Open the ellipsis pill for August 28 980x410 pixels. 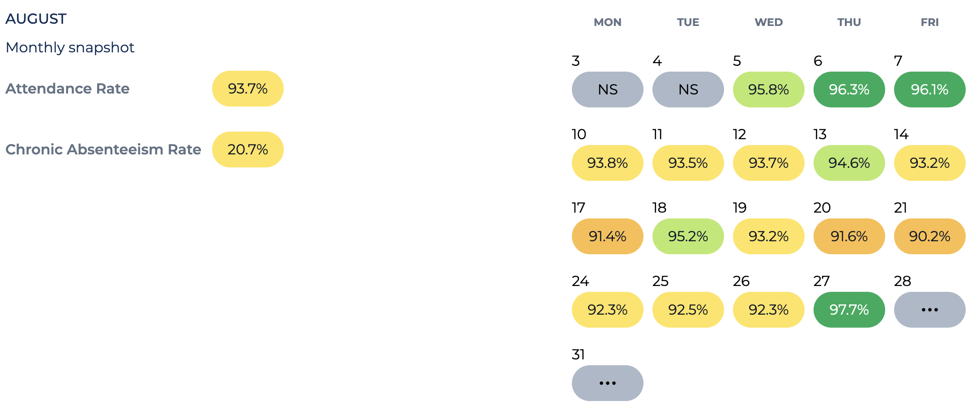929,310
